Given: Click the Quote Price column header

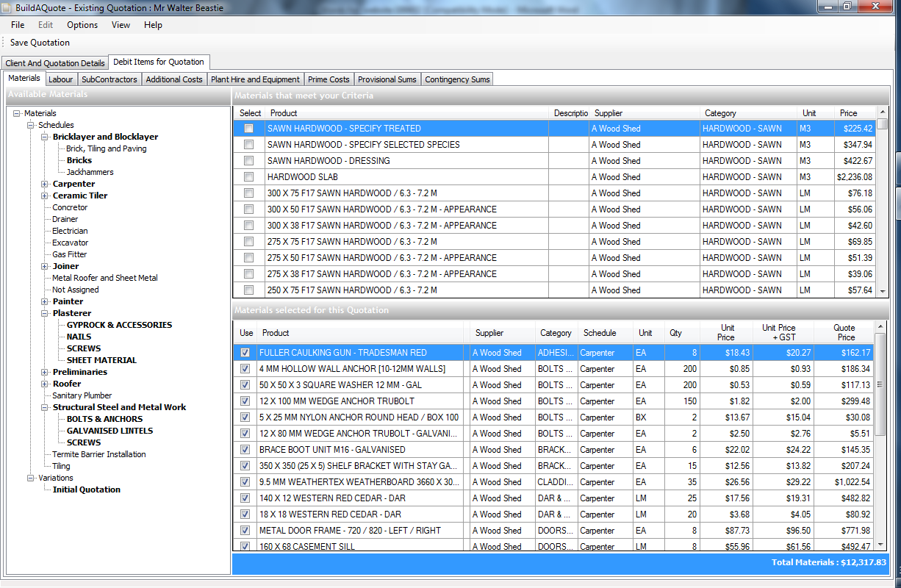Looking at the screenshot, I should 844,333.
